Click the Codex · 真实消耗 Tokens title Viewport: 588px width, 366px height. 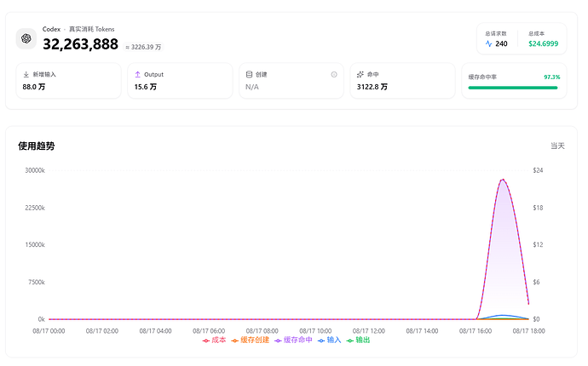pos(78,29)
